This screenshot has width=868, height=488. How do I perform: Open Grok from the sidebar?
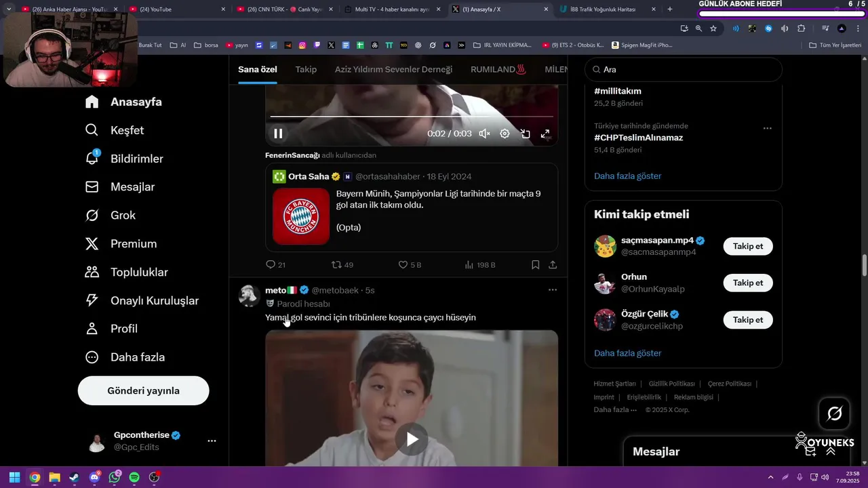click(111, 216)
